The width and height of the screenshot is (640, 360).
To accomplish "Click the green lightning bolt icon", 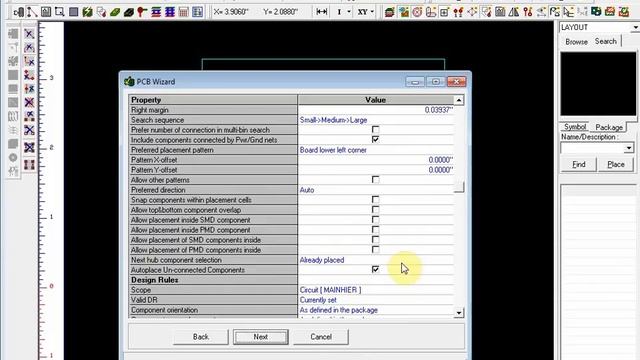I will point(87,12).
